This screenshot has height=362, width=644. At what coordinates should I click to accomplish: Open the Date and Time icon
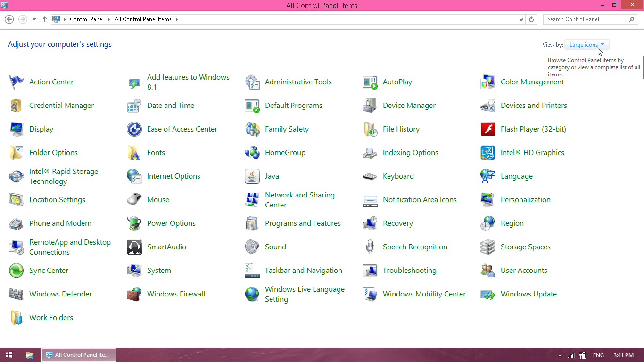pos(134,106)
